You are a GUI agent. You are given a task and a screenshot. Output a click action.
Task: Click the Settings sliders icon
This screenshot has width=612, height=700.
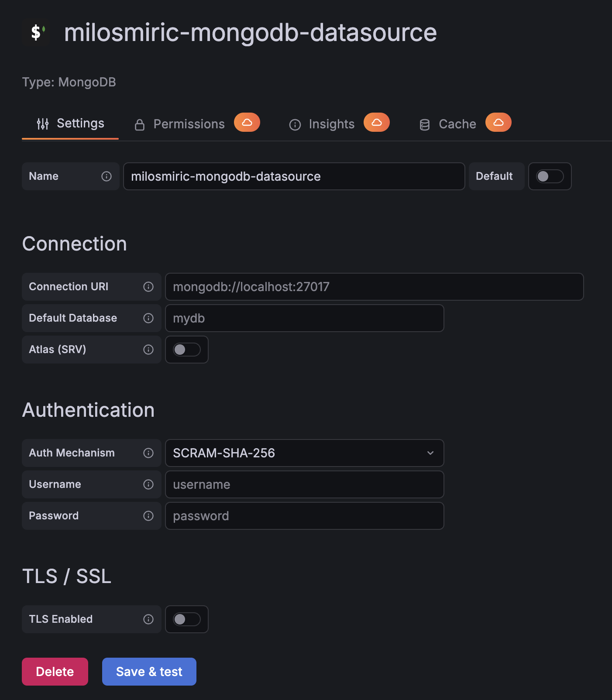[x=43, y=124]
